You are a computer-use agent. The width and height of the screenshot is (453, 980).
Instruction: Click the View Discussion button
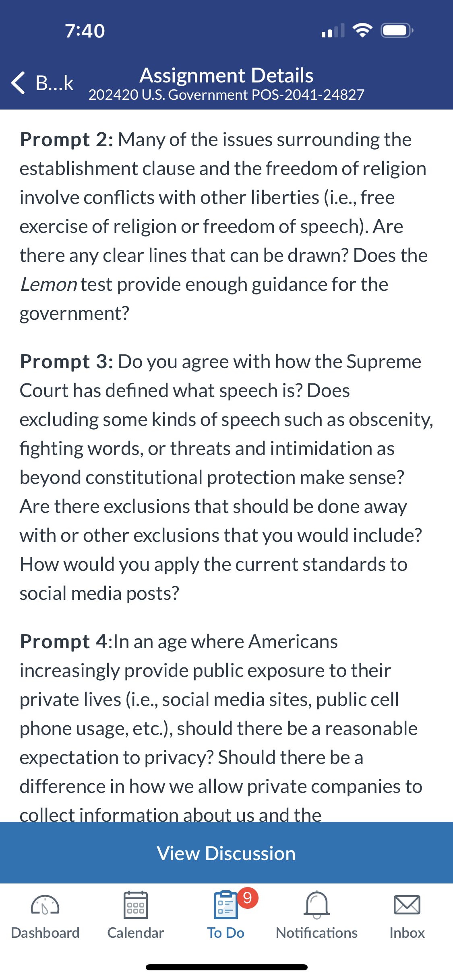click(x=226, y=853)
